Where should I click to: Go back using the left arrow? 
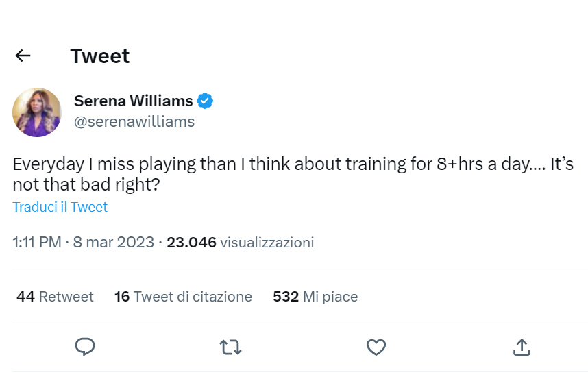click(23, 56)
